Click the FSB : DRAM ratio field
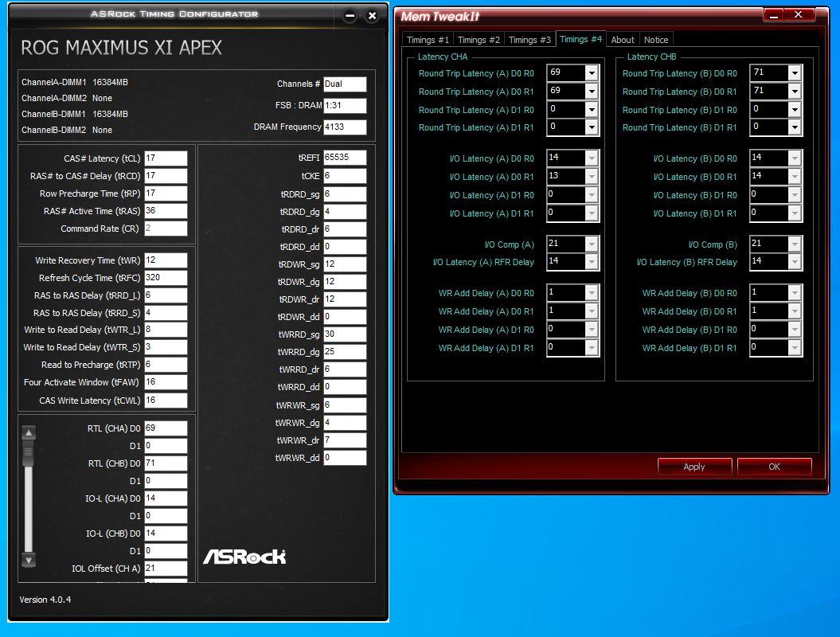 (x=345, y=106)
